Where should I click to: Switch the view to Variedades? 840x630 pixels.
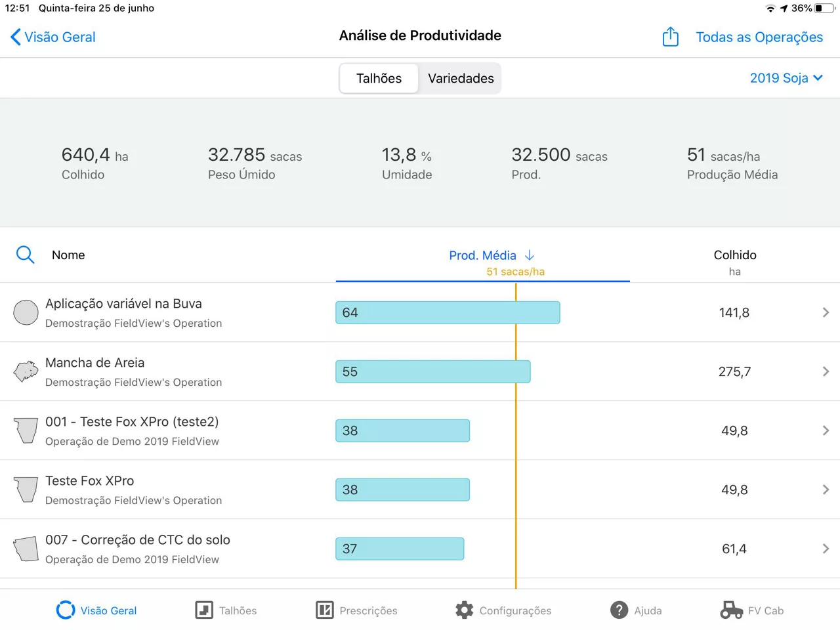click(461, 78)
